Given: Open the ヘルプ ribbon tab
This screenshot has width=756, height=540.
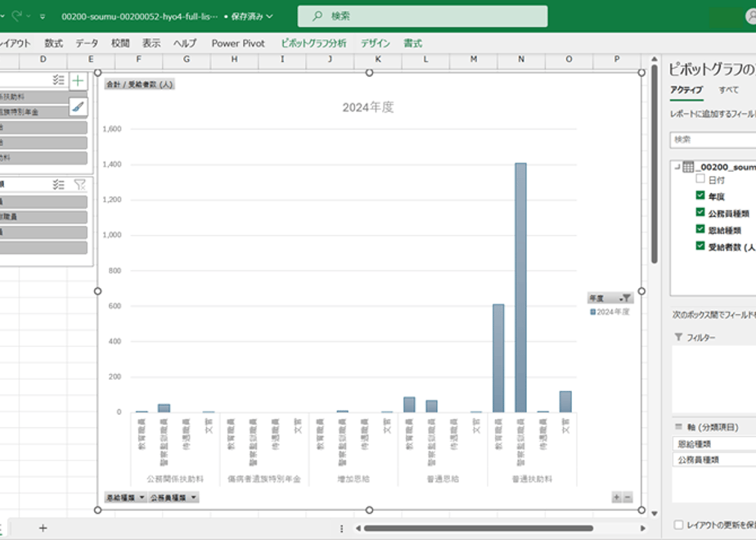Looking at the screenshot, I should pyautogui.click(x=185, y=43).
